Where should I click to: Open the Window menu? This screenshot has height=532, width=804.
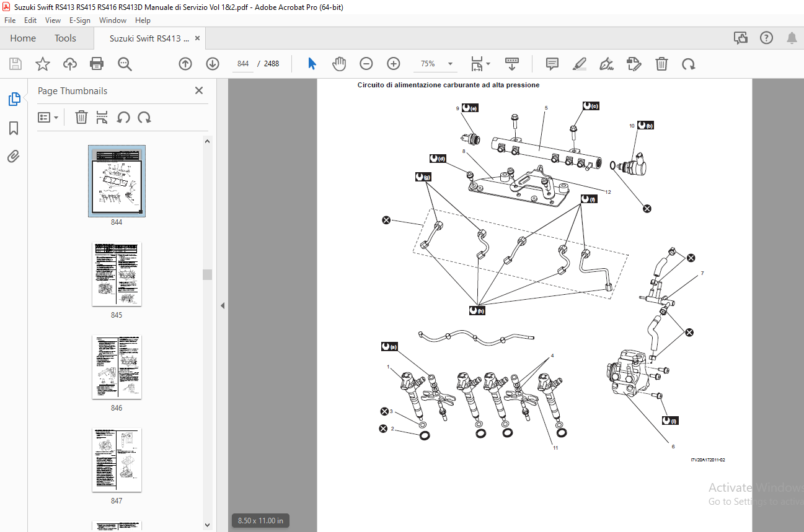(113, 20)
